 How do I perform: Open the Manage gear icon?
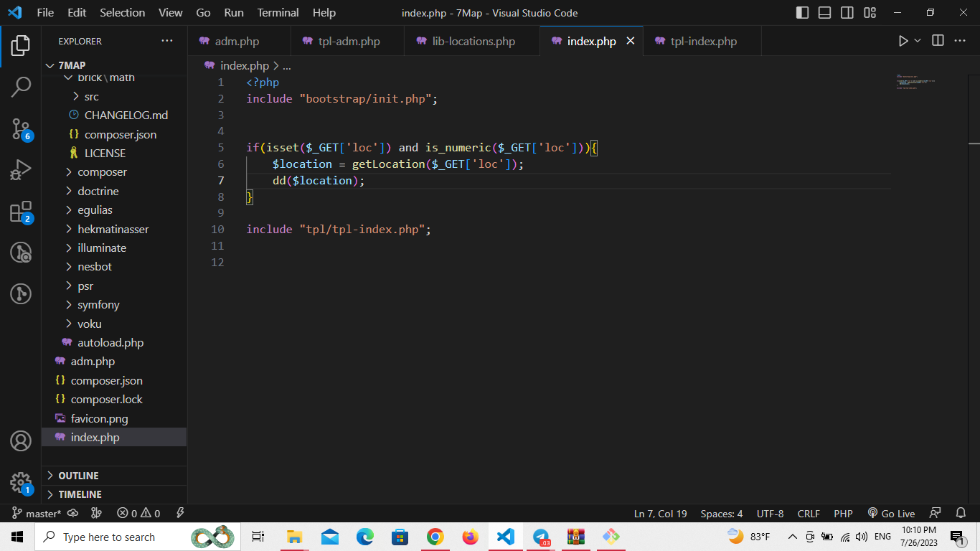point(21,482)
